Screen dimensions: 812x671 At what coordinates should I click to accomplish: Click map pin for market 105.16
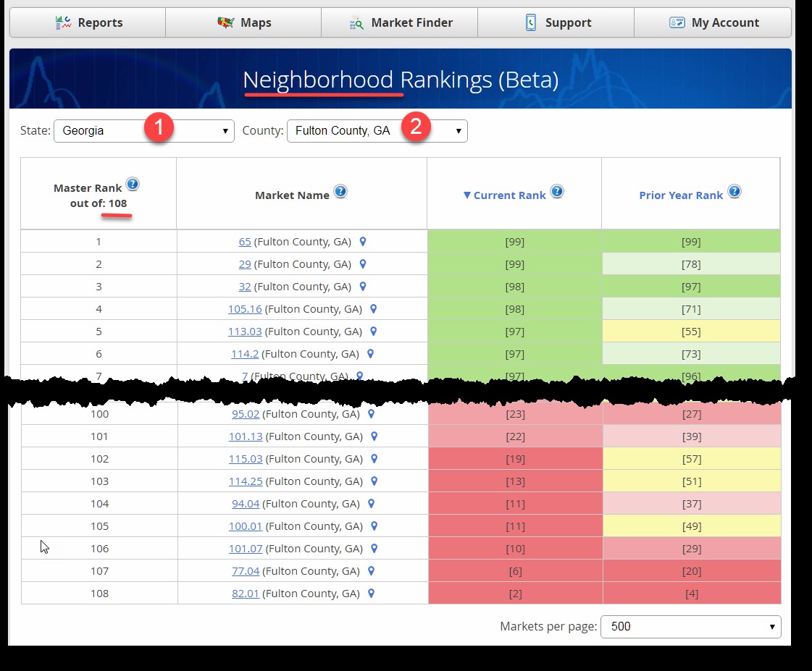point(374,309)
